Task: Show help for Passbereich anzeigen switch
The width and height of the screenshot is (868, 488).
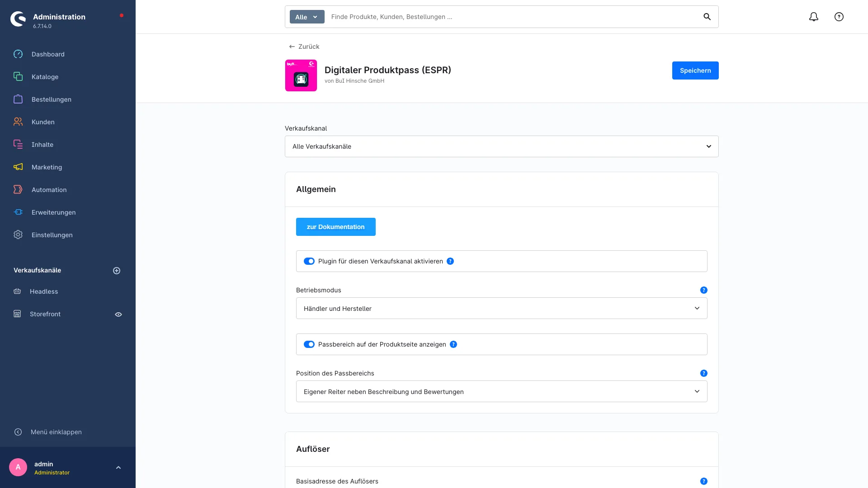Action: [453, 344]
